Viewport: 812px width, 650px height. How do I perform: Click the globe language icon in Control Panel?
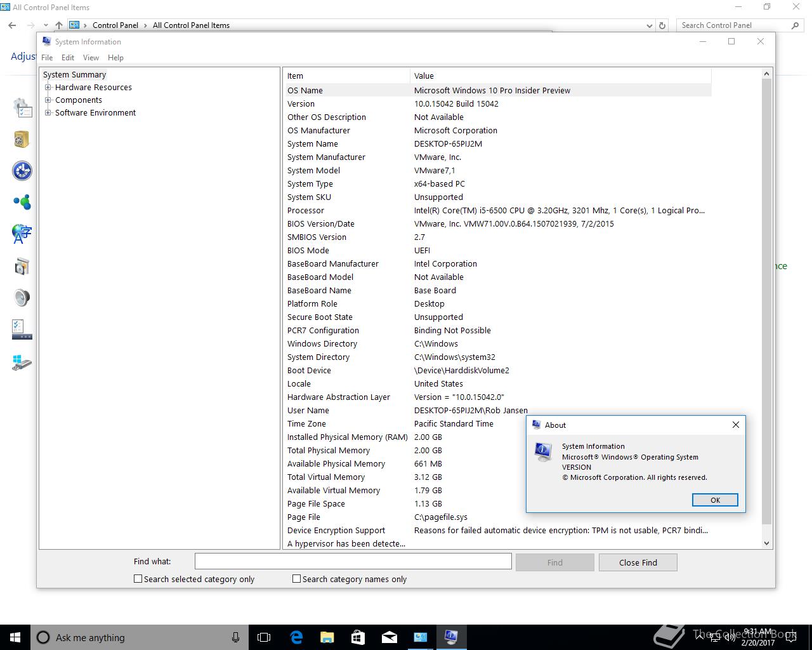22,234
